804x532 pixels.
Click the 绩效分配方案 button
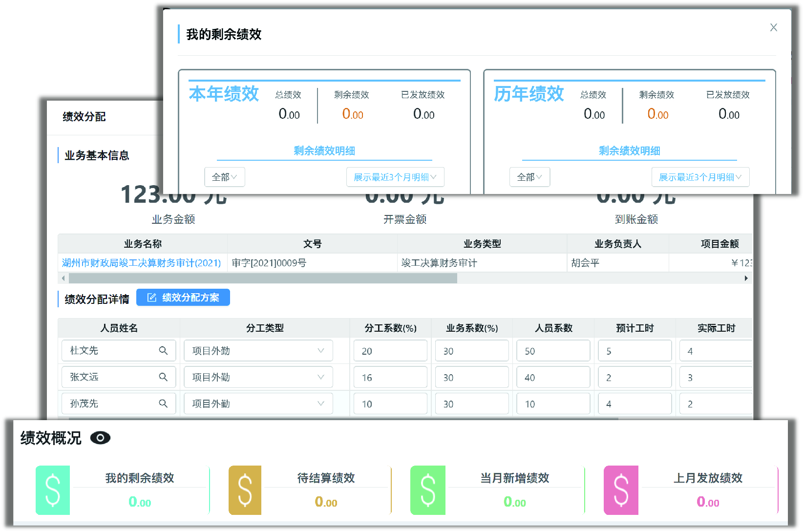183,298
